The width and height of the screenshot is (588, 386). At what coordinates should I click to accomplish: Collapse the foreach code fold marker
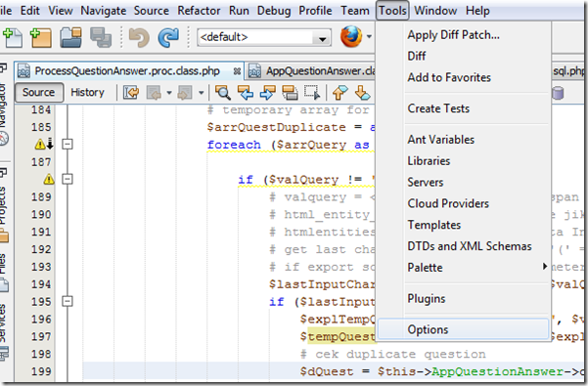68,145
